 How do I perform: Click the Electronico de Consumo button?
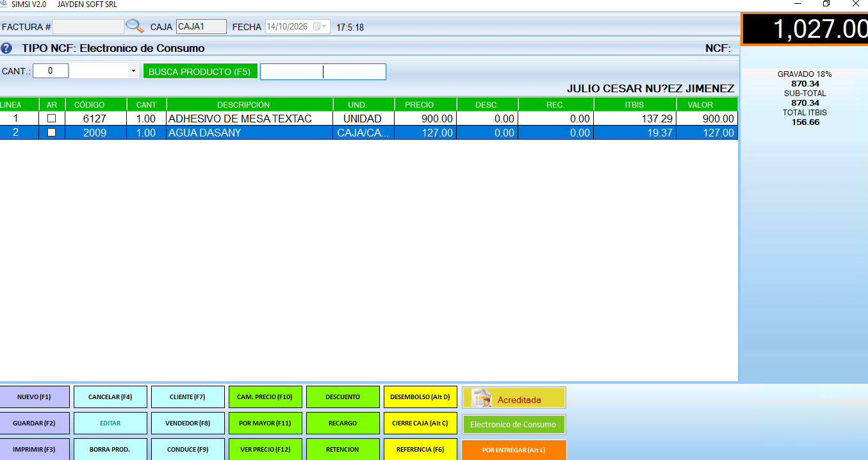(x=514, y=424)
